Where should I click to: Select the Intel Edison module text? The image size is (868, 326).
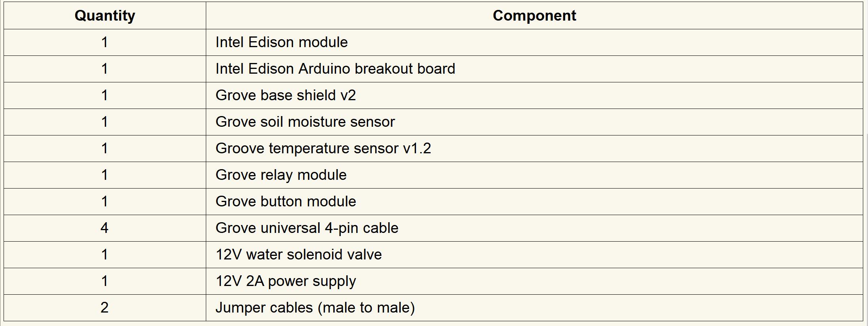tap(281, 42)
